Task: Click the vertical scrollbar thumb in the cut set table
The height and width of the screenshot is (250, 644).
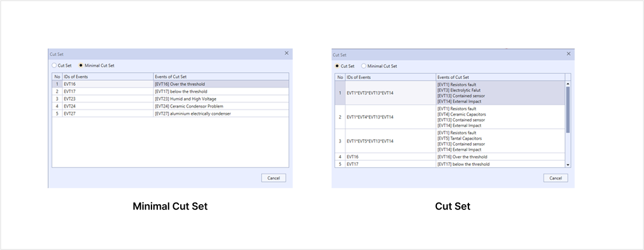Action: click(x=567, y=109)
